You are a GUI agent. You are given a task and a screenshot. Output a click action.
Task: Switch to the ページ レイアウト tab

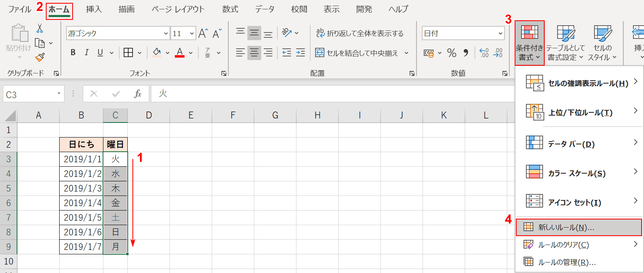coord(178,9)
